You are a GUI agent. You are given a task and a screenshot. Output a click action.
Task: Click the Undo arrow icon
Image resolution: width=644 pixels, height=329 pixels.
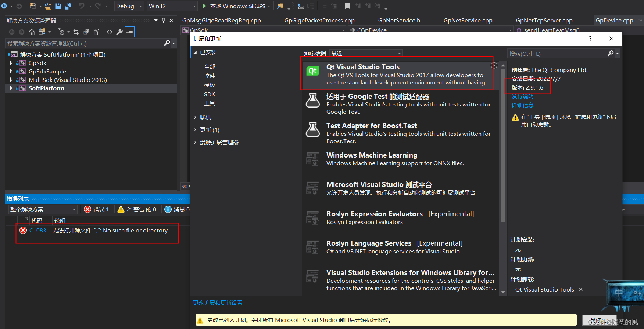tap(82, 6)
